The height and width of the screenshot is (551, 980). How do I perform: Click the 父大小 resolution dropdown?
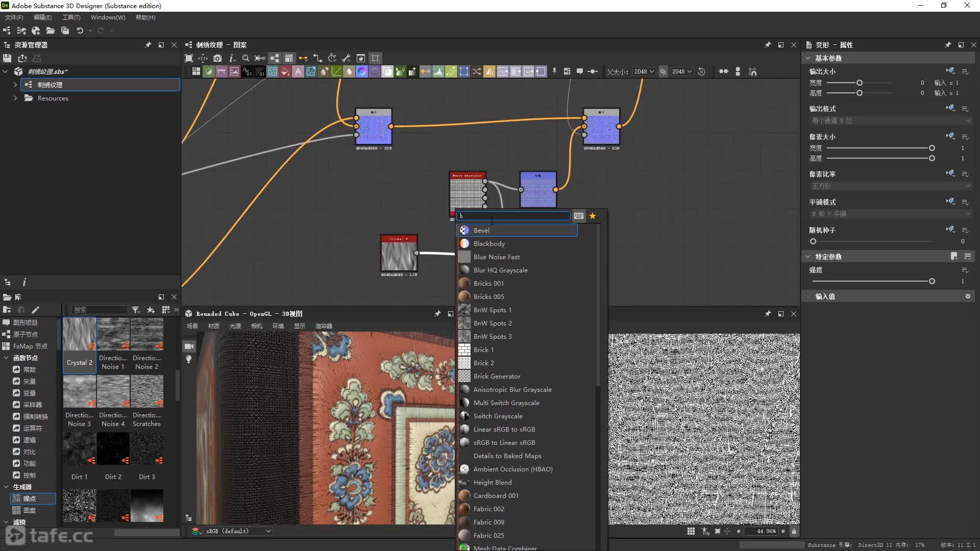pyautogui.click(x=643, y=71)
